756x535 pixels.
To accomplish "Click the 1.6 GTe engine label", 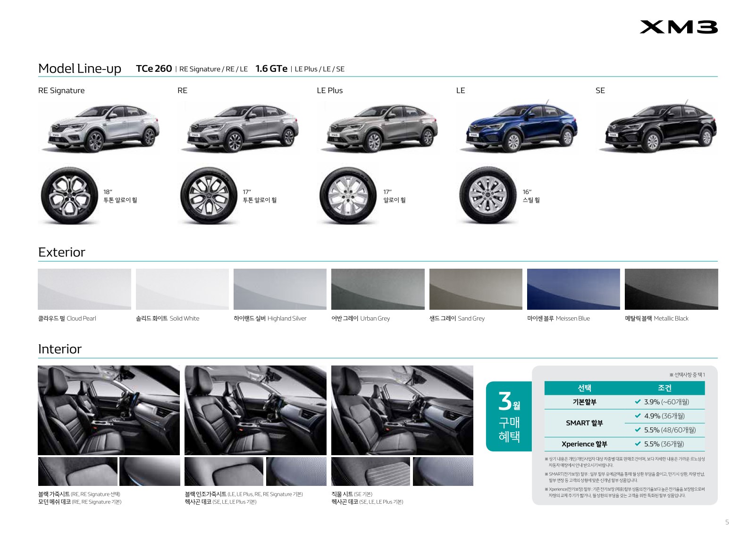I will click(271, 68).
